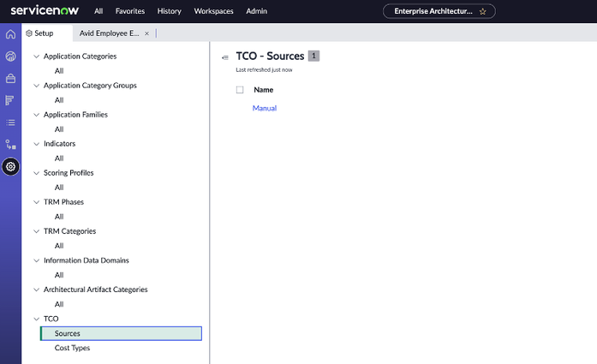Tick the select-all checkbox beside Name
This screenshot has height=364, width=597.
point(240,90)
